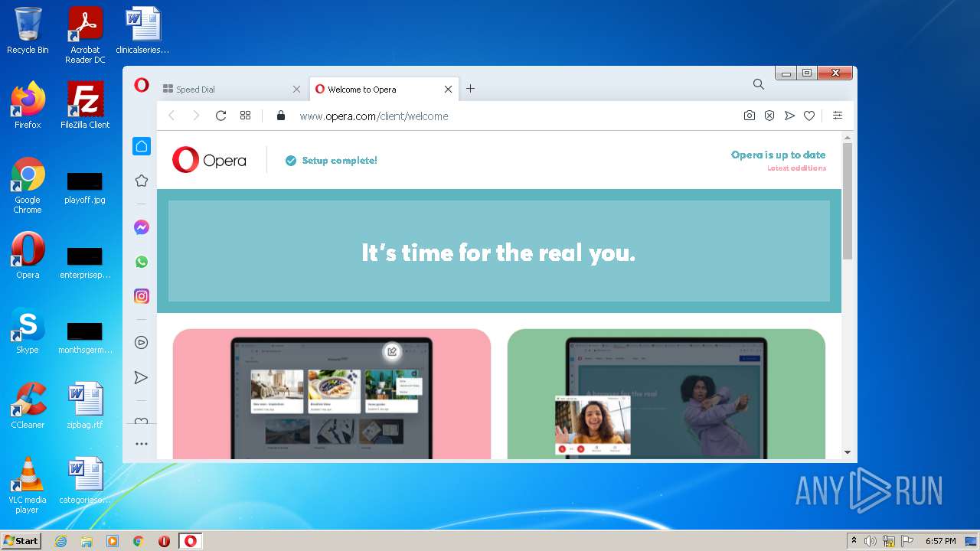
Task: Show hidden tray icons arrow
Action: coord(853,541)
